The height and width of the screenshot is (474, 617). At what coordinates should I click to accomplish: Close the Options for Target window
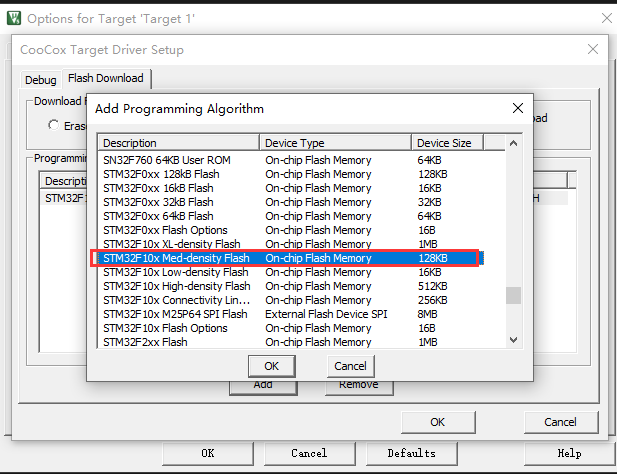pyautogui.click(x=606, y=18)
